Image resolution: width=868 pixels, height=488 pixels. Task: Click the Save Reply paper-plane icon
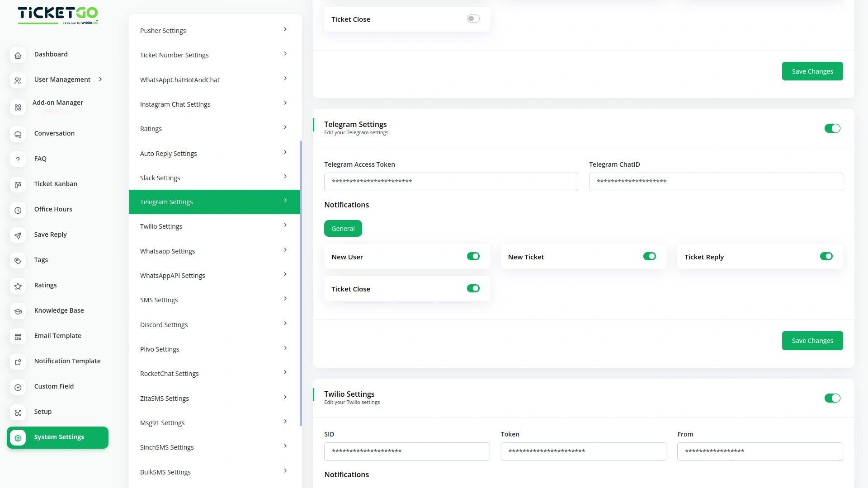pyautogui.click(x=18, y=235)
